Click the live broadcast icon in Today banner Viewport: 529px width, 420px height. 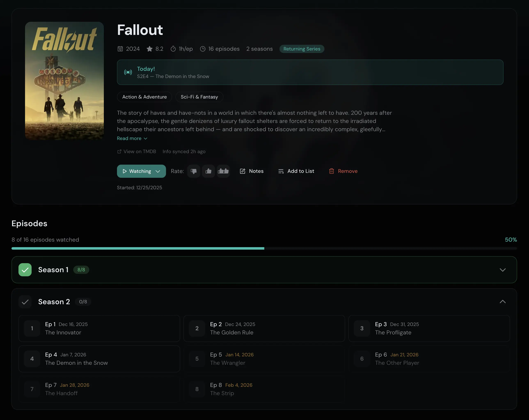(x=128, y=72)
